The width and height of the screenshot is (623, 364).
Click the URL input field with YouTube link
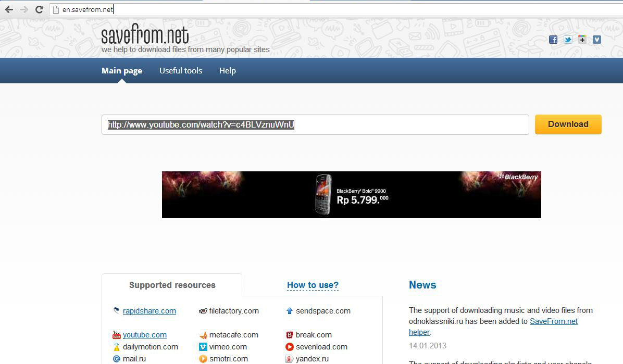coord(315,125)
